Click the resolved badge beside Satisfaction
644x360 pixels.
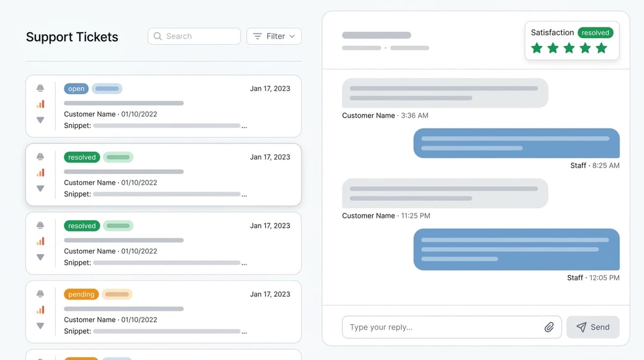(x=595, y=33)
